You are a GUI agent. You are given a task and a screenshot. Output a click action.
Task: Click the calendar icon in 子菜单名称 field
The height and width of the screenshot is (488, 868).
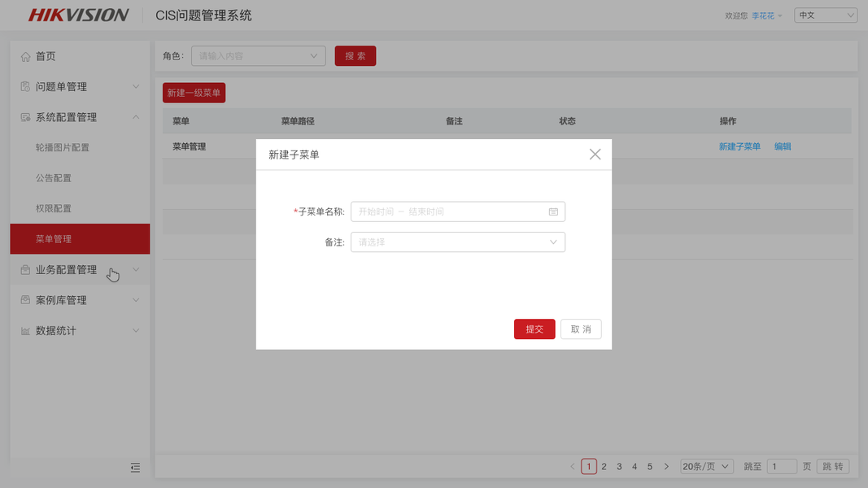pos(553,212)
